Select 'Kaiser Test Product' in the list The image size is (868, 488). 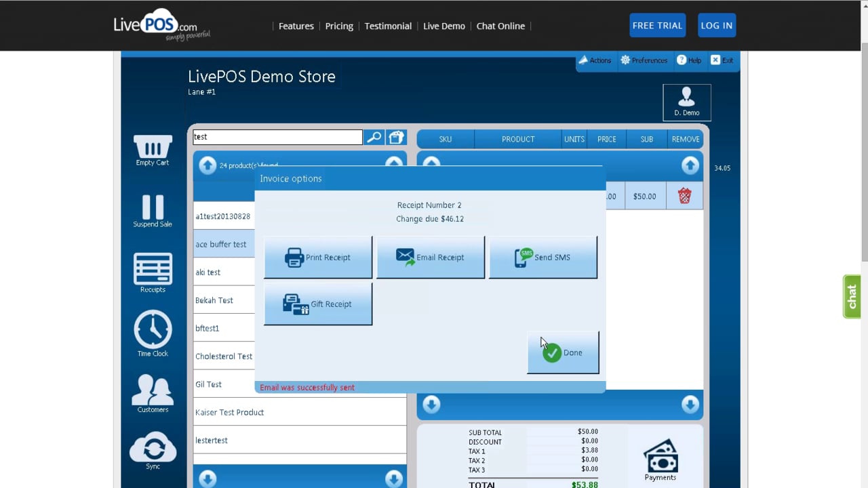[300, 412]
